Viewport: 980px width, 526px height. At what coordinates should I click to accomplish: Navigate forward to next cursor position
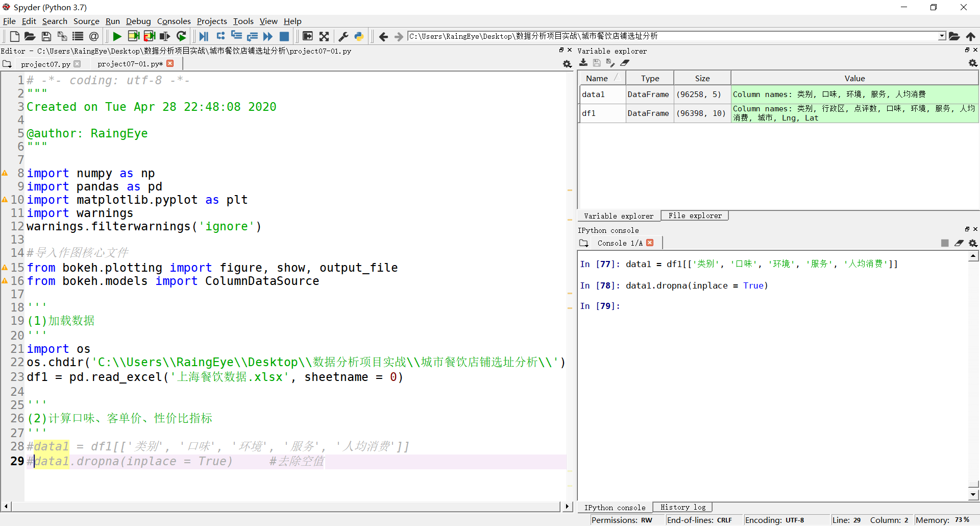(x=399, y=36)
